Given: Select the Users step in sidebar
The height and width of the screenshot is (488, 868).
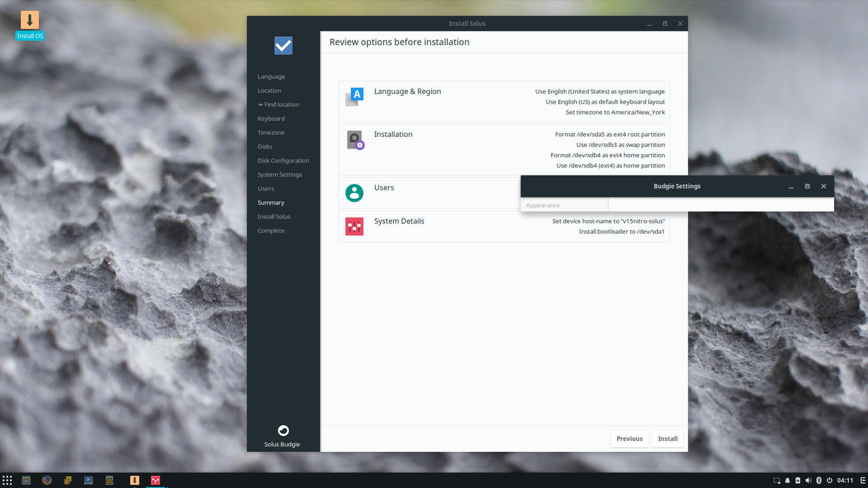Looking at the screenshot, I should (266, 189).
